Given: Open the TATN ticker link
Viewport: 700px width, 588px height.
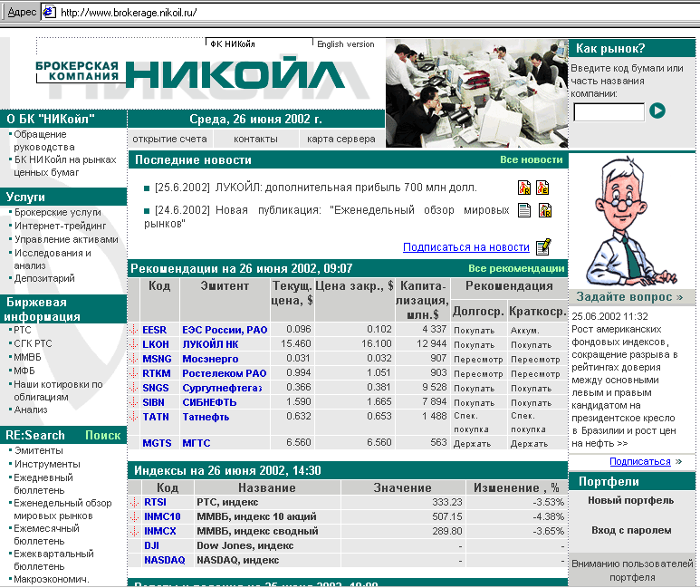Looking at the screenshot, I should pos(156,417).
